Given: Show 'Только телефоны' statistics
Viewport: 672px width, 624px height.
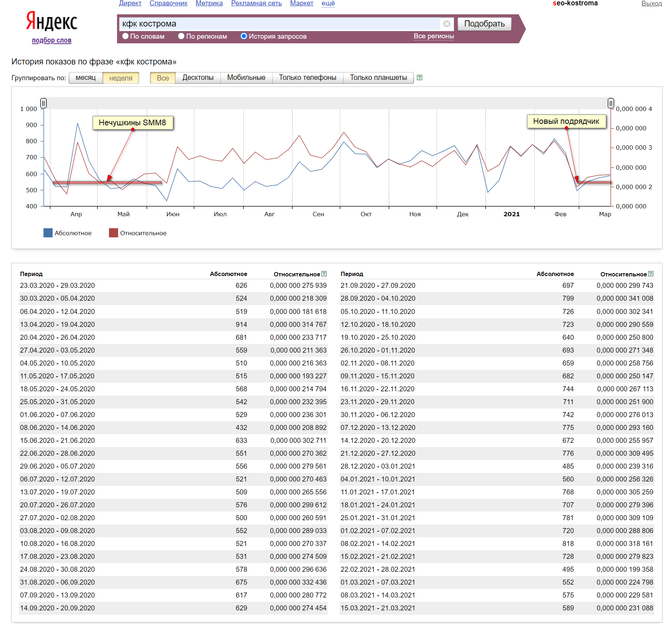Looking at the screenshot, I should 307,78.
